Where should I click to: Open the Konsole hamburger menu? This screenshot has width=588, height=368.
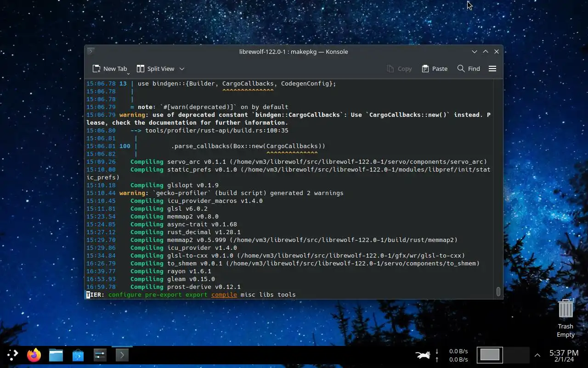pyautogui.click(x=492, y=69)
